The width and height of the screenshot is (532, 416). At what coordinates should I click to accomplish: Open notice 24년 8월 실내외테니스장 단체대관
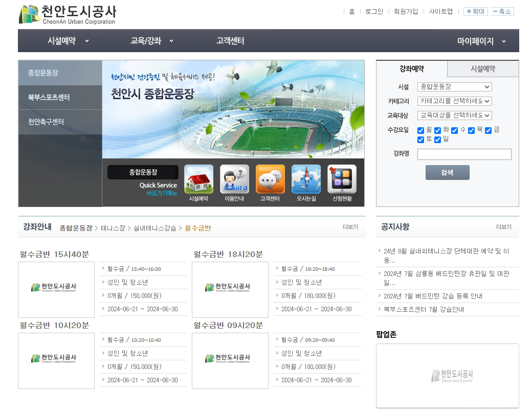447,256
